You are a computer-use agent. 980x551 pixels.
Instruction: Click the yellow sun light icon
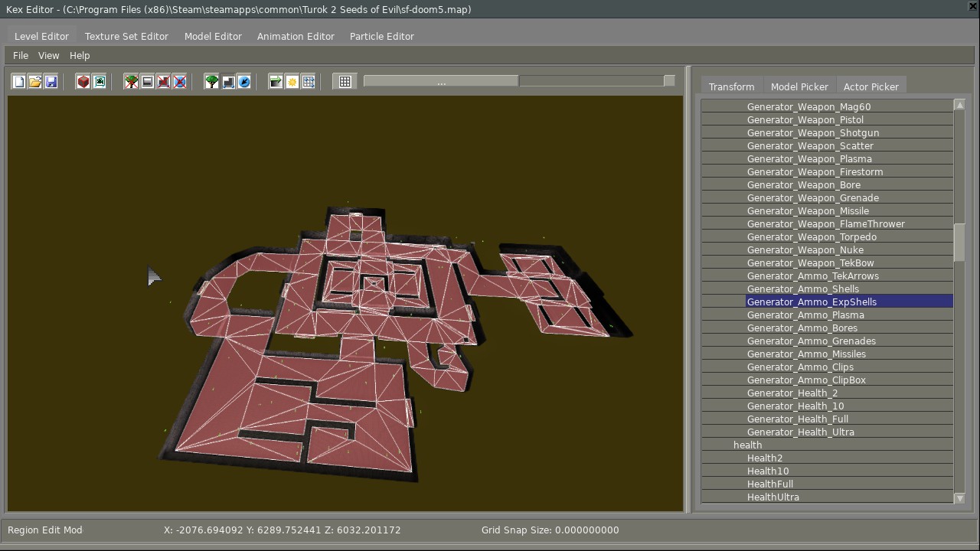point(292,82)
